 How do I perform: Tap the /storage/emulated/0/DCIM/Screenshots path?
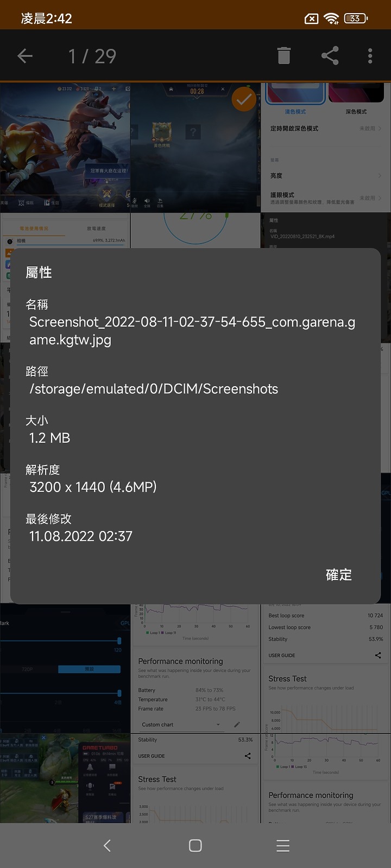pos(154,389)
